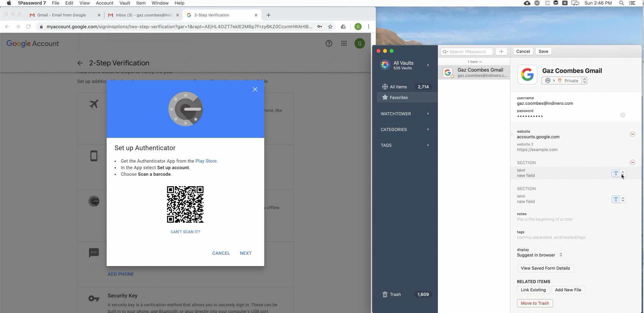The width and height of the screenshot is (644, 313).
Task: Remove the first SECTION with minus icon
Action: click(x=633, y=162)
